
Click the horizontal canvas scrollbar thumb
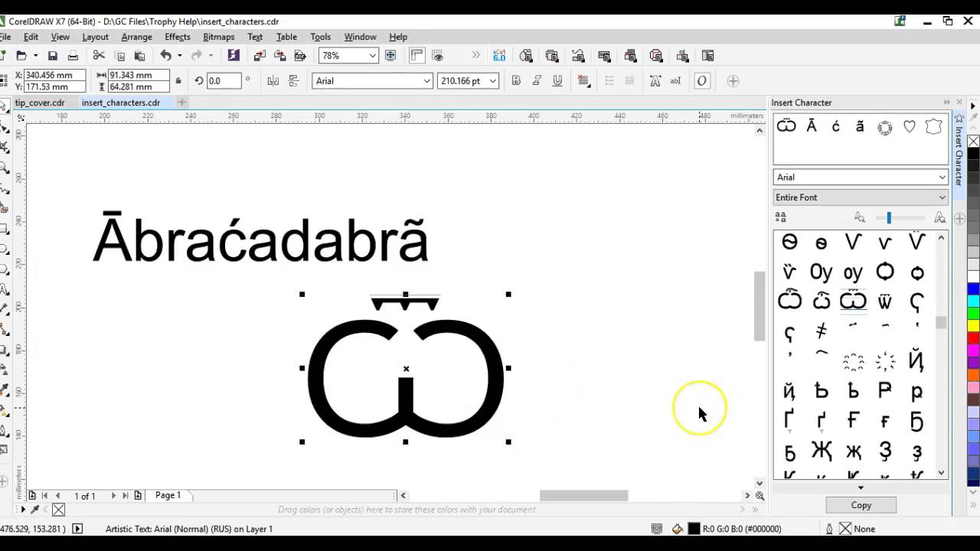[x=583, y=496]
